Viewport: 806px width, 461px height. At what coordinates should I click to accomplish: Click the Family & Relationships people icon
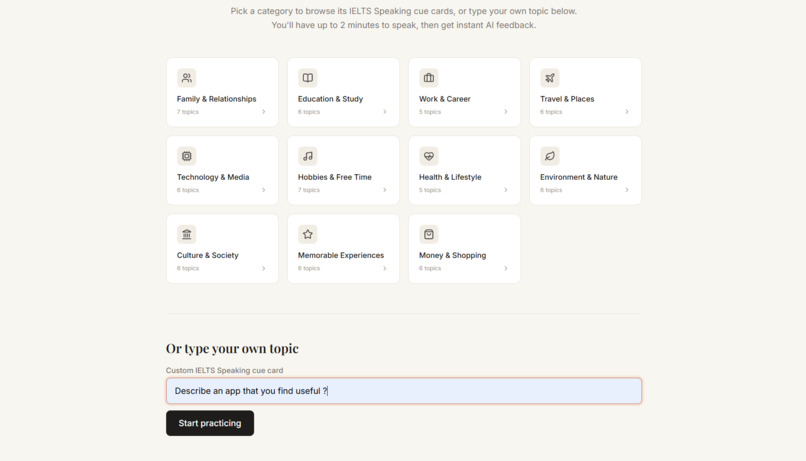187,78
